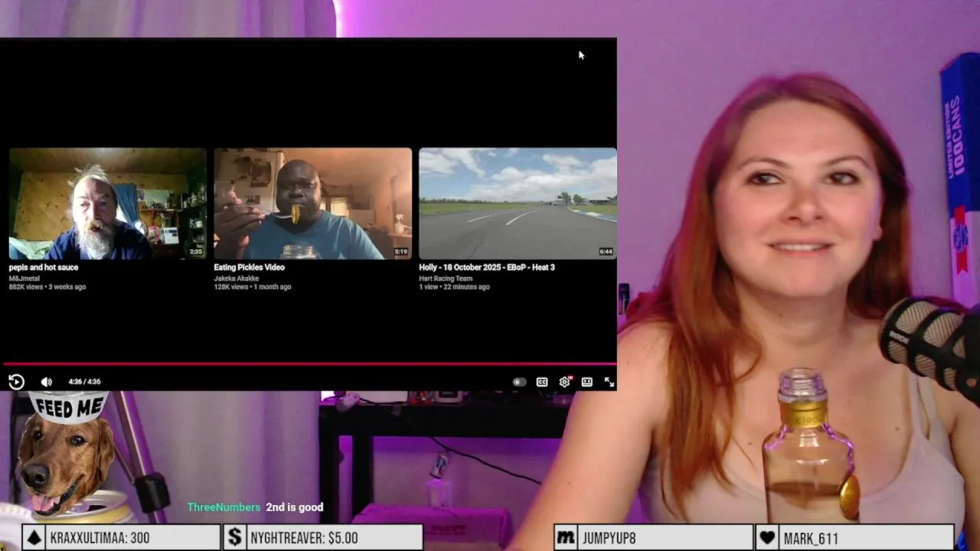Open the pepis and hot sauce thumbnail

pyautogui.click(x=108, y=204)
